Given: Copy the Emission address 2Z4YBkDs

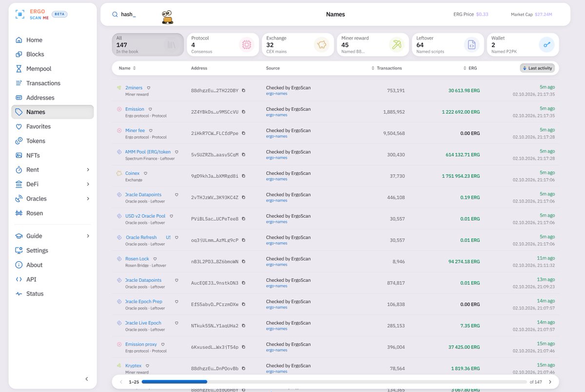Looking at the screenshot, I should (x=244, y=112).
